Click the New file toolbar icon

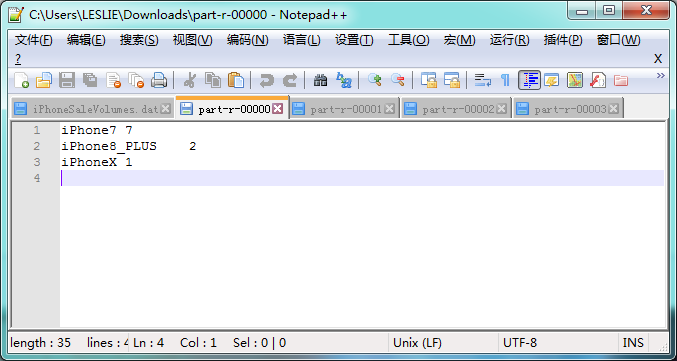(x=21, y=80)
